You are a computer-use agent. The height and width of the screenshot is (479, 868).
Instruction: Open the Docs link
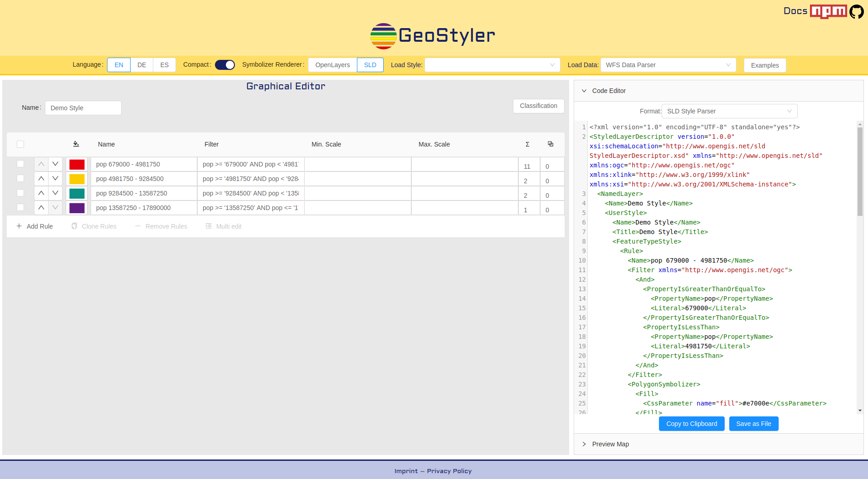tap(795, 11)
